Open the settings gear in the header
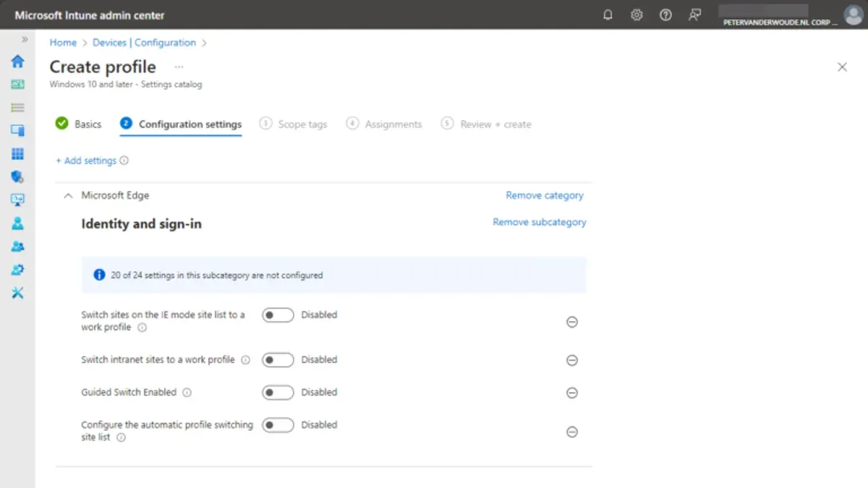 637,15
